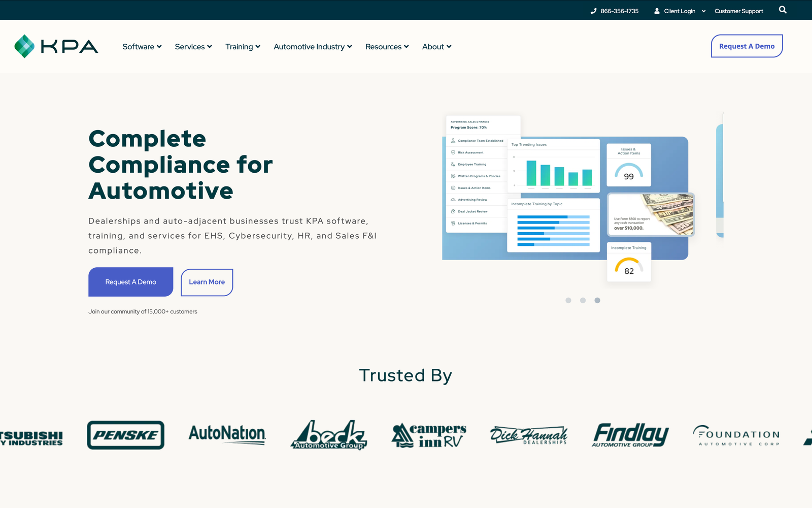812x508 pixels.
Task: Click the KPA logo
Action: click(x=56, y=46)
